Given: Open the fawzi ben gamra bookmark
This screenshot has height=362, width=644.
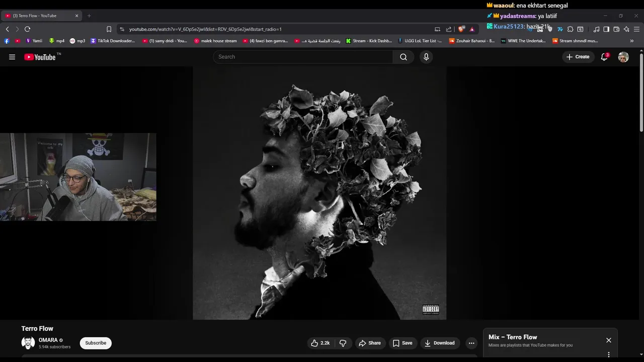Looking at the screenshot, I should 265,41.
